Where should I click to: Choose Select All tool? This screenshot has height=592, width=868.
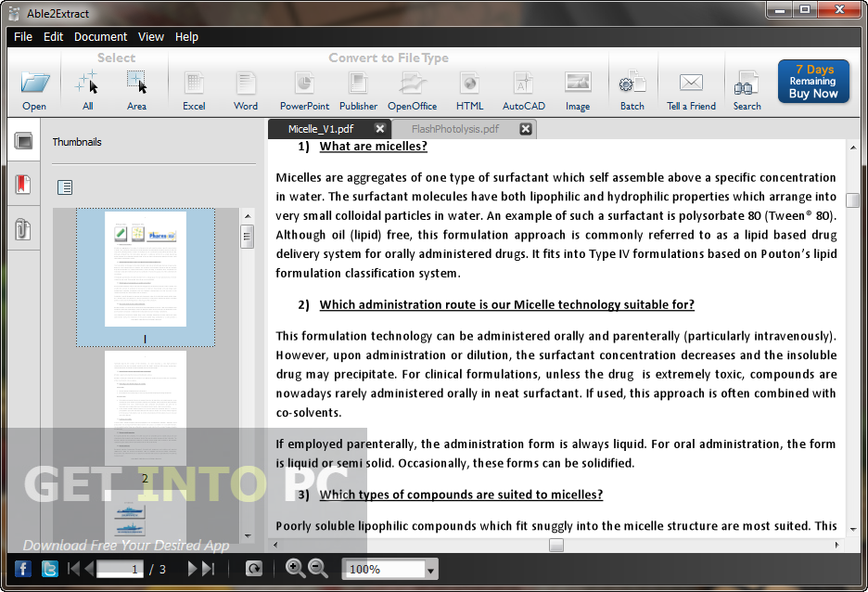point(87,91)
